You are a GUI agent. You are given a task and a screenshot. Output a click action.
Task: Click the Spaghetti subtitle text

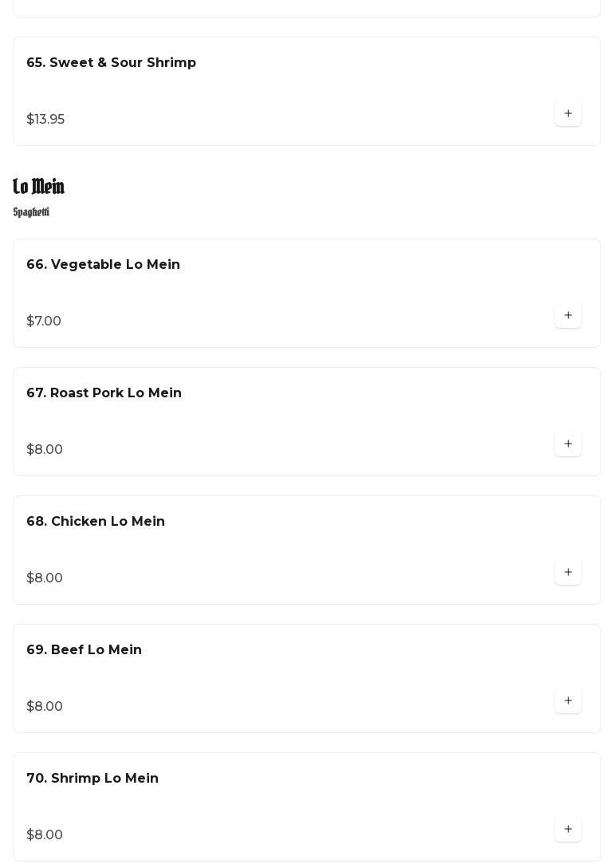click(x=31, y=212)
